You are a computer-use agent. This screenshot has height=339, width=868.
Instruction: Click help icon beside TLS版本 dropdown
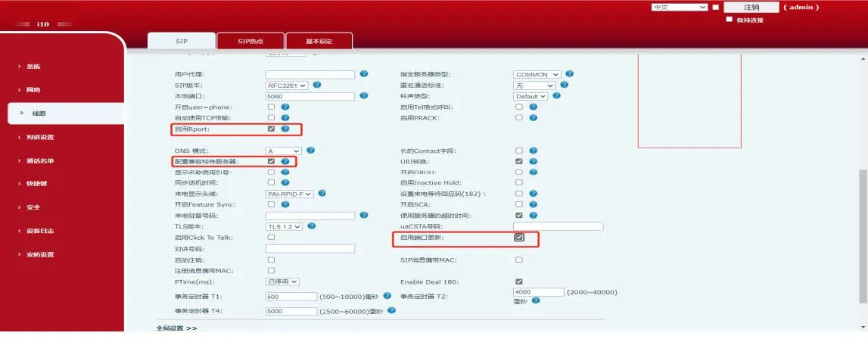point(310,225)
